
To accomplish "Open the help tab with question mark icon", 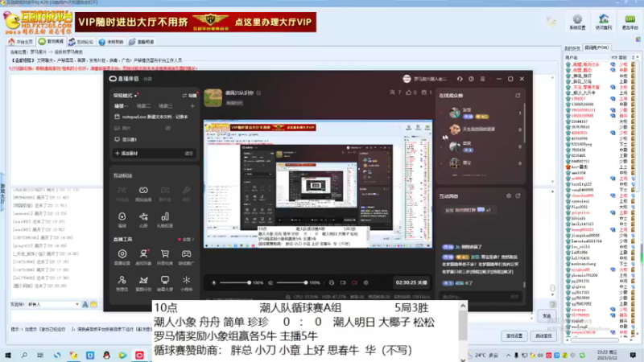I will coord(111,42).
